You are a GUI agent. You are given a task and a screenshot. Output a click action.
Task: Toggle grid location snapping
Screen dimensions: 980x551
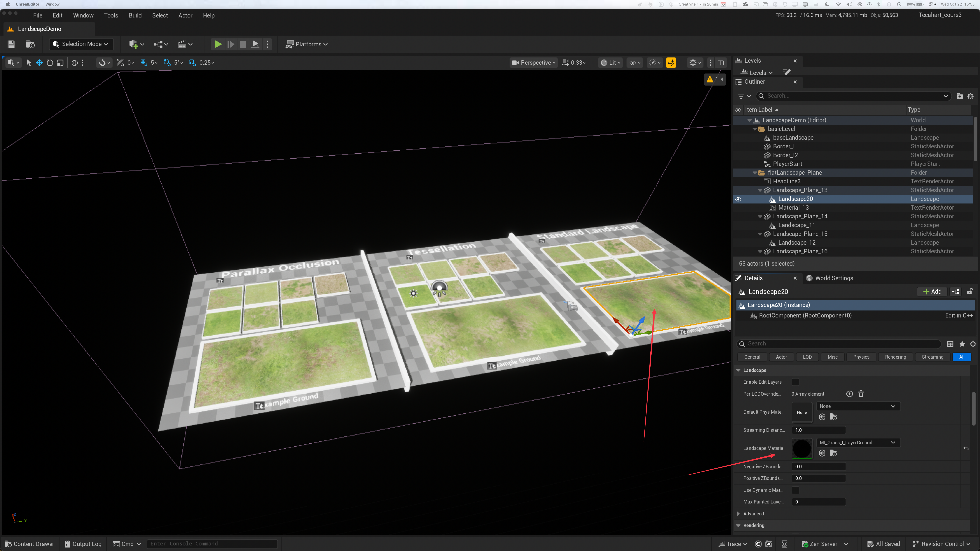(144, 63)
